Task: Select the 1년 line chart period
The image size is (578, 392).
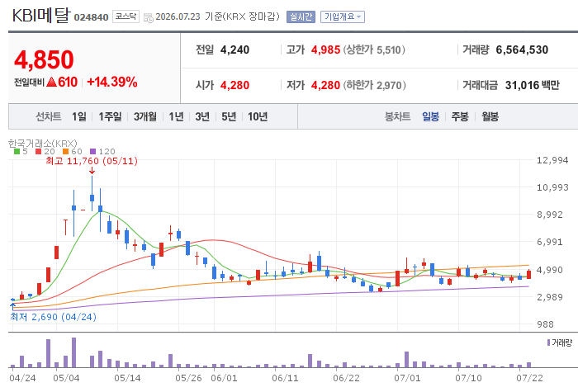Action: click(x=176, y=117)
